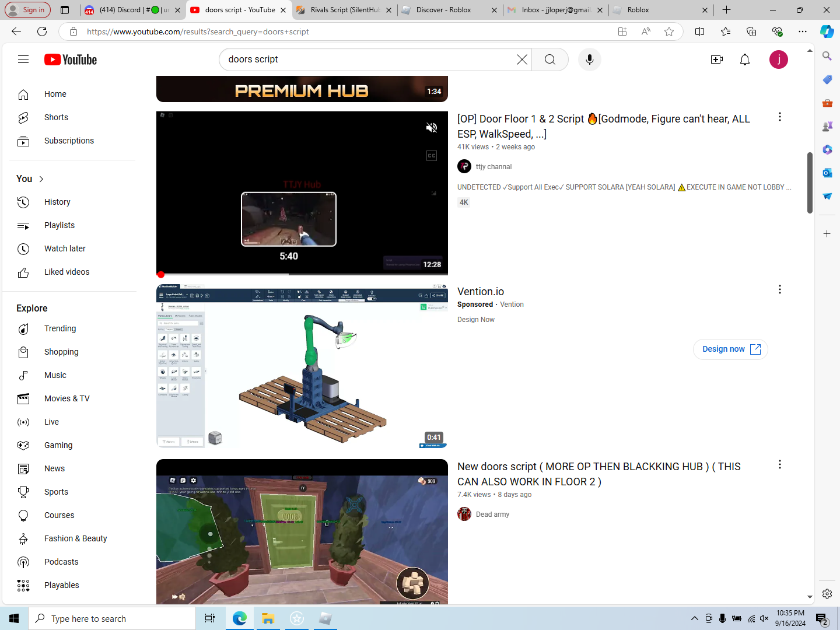
Task: Click the magnifier search button
Action: point(550,60)
